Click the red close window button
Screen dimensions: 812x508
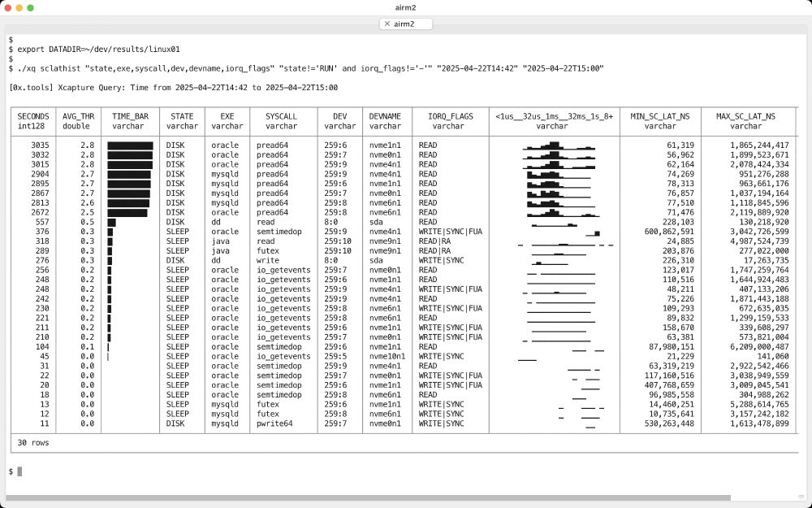click(x=8, y=8)
